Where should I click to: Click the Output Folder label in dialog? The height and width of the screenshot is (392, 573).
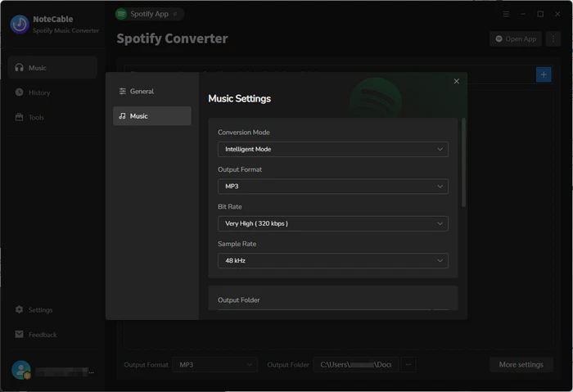tap(239, 300)
